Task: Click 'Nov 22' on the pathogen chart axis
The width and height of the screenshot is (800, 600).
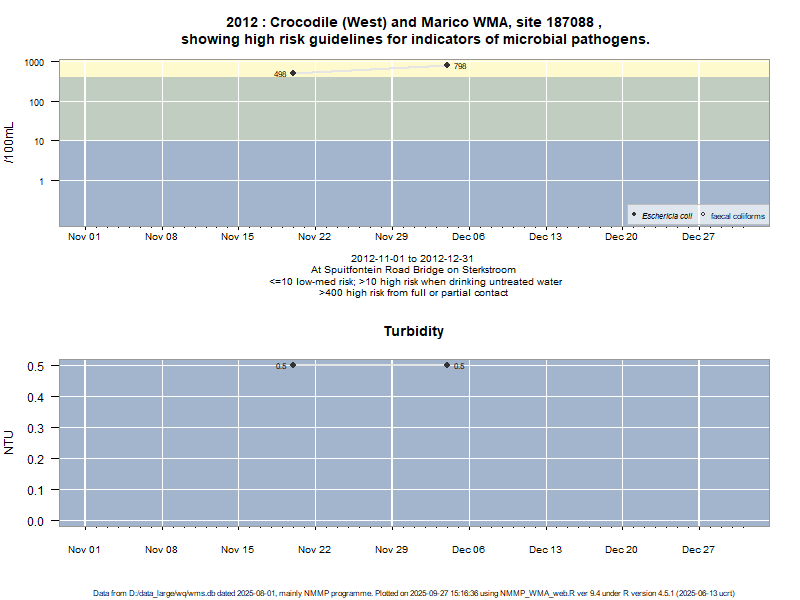Action: point(314,237)
